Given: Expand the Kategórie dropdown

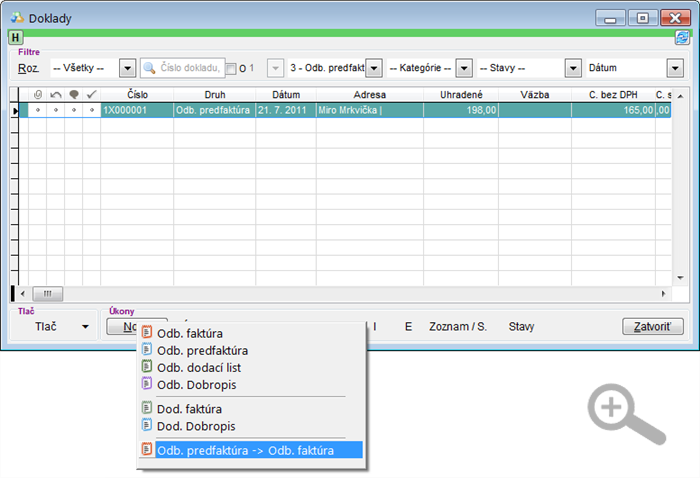Looking at the screenshot, I should tap(464, 68).
